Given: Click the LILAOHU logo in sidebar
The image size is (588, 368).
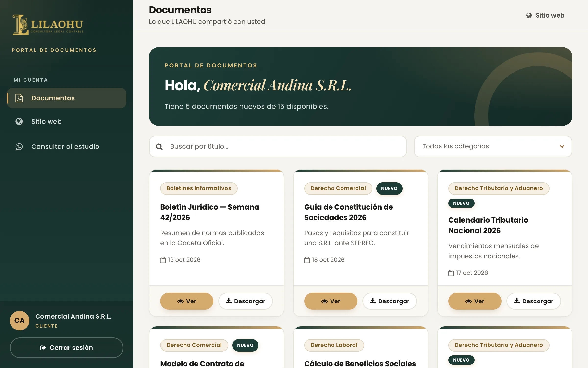Looking at the screenshot, I should 48,25.
